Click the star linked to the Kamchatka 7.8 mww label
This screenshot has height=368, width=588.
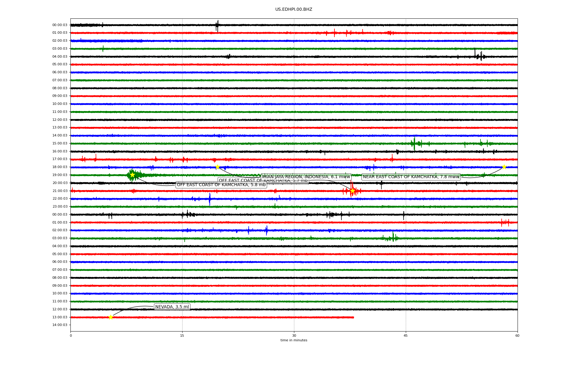[504, 167]
